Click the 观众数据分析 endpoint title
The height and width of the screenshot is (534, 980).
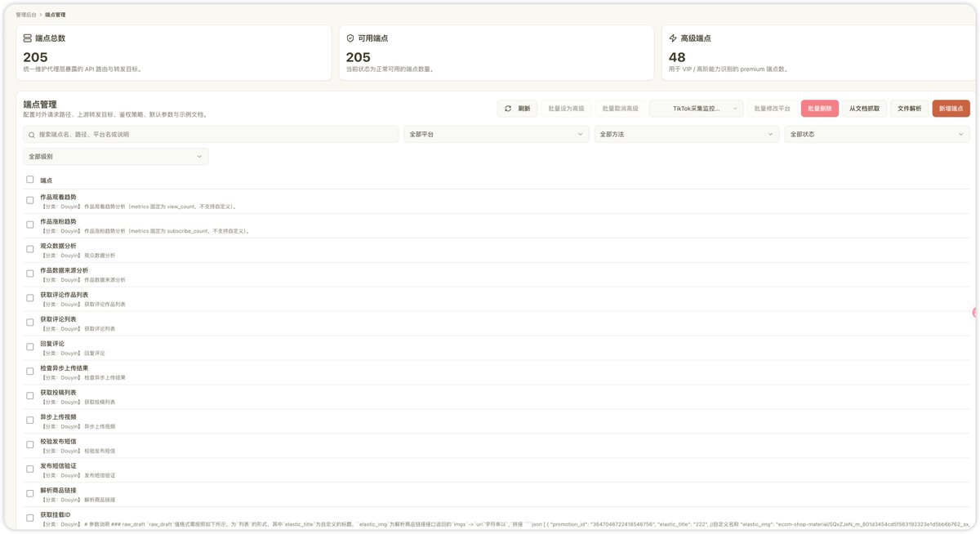point(58,246)
